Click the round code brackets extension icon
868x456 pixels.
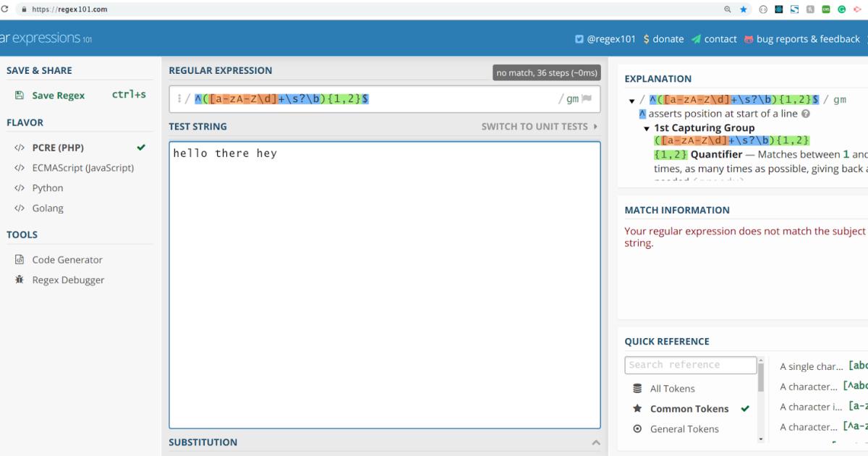pyautogui.click(x=763, y=9)
